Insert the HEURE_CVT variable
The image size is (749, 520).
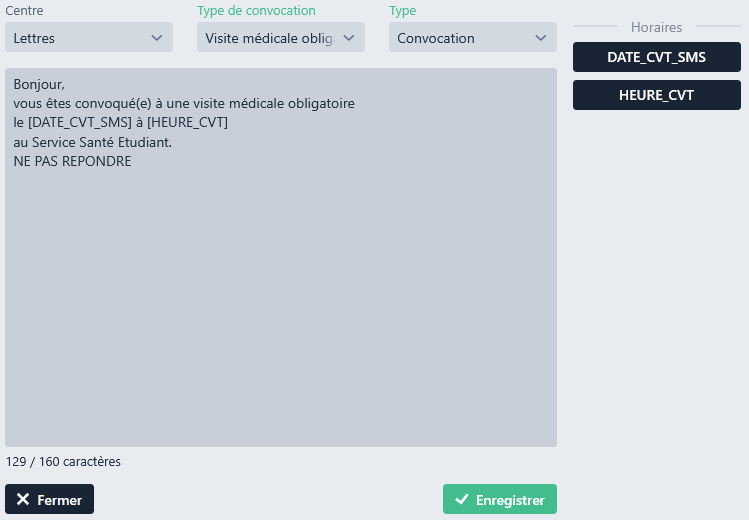tap(656, 95)
